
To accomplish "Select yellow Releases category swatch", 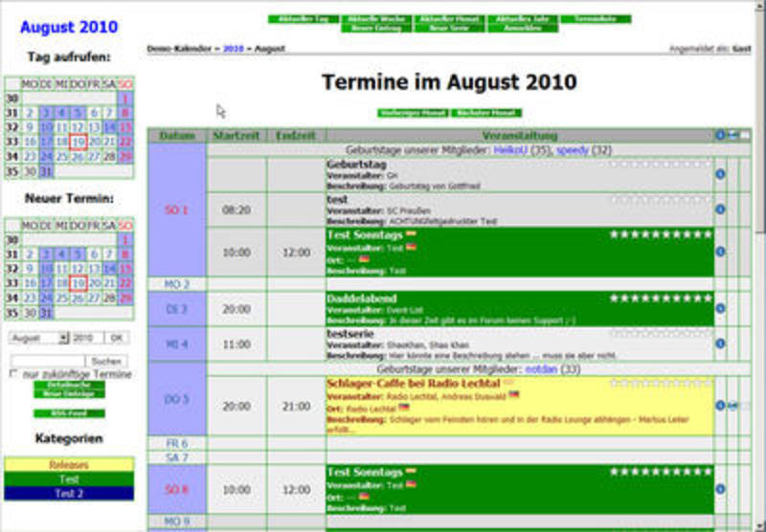I will tap(68, 465).
